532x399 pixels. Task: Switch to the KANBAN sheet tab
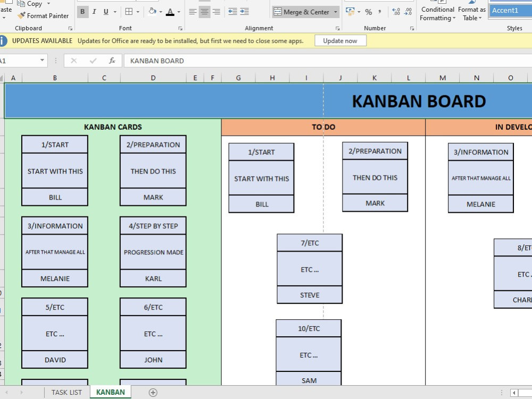click(x=110, y=392)
